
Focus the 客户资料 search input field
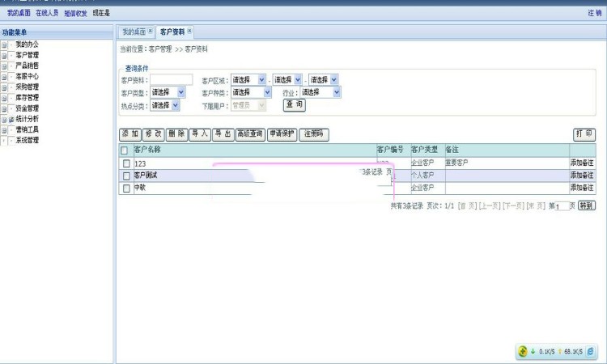pos(171,80)
